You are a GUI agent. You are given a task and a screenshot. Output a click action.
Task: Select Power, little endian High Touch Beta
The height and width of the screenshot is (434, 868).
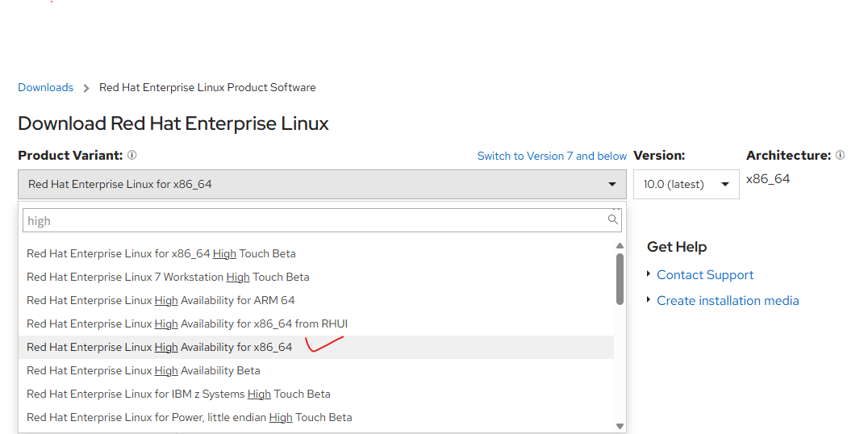tap(315, 417)
